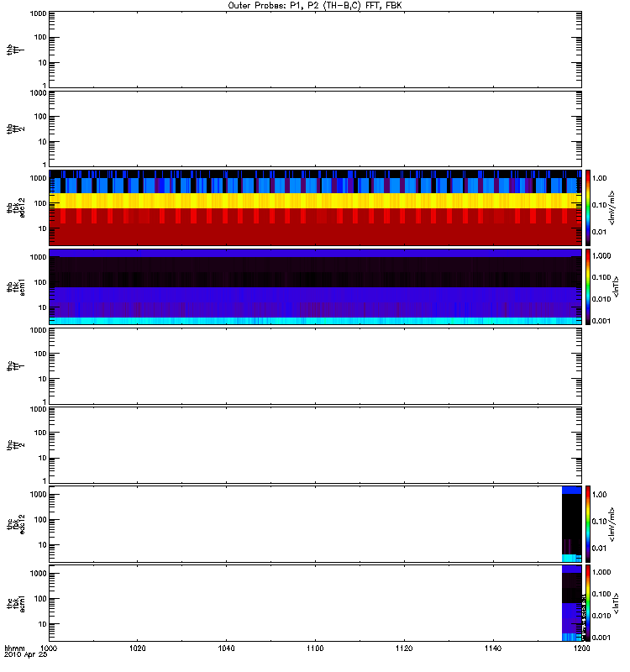630x672 pixels.
Task: Click the thb edc12 mV/m color bar
Action: (x=588, y=207)
